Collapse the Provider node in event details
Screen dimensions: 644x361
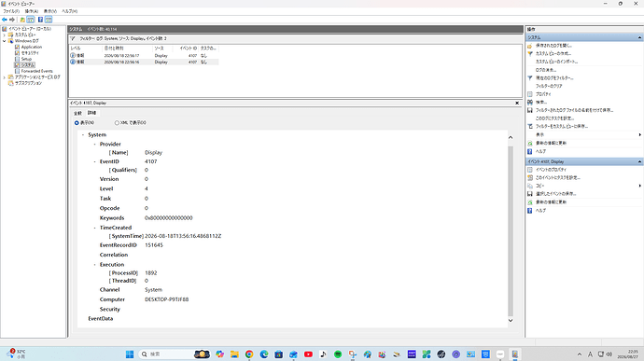pos(94,145)
